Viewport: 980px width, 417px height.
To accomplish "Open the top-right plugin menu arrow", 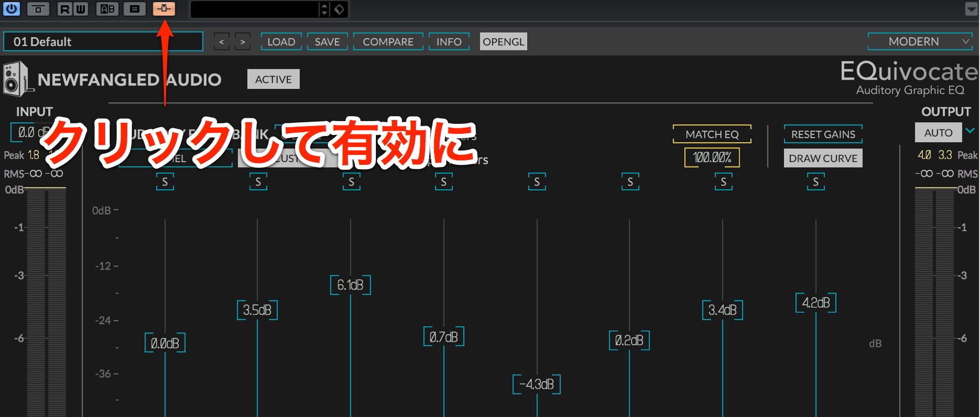I will click(x=971, y=9).
